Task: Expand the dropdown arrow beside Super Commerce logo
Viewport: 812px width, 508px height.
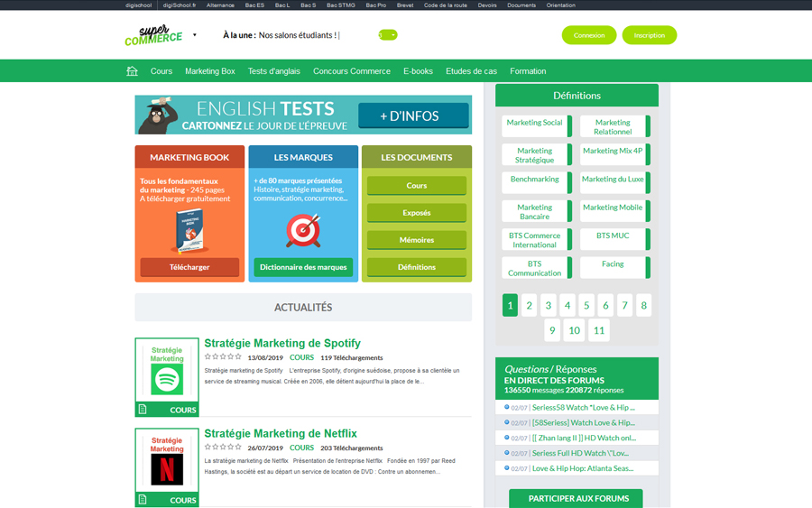Action: [195, 36]
